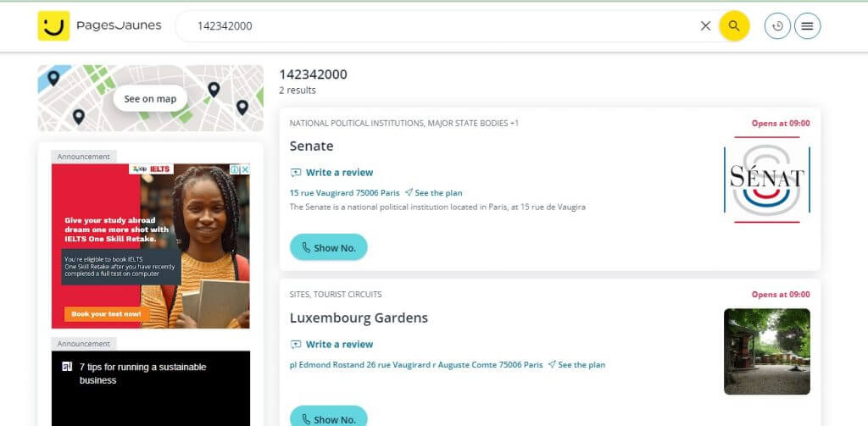Open the See on map button
This screenshot has height=426, width=868.
click(x=150, y=99)
